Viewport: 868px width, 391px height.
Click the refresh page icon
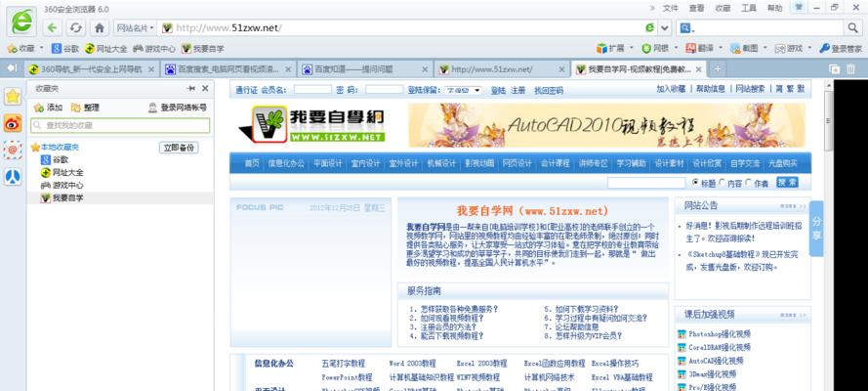[76, 27]
